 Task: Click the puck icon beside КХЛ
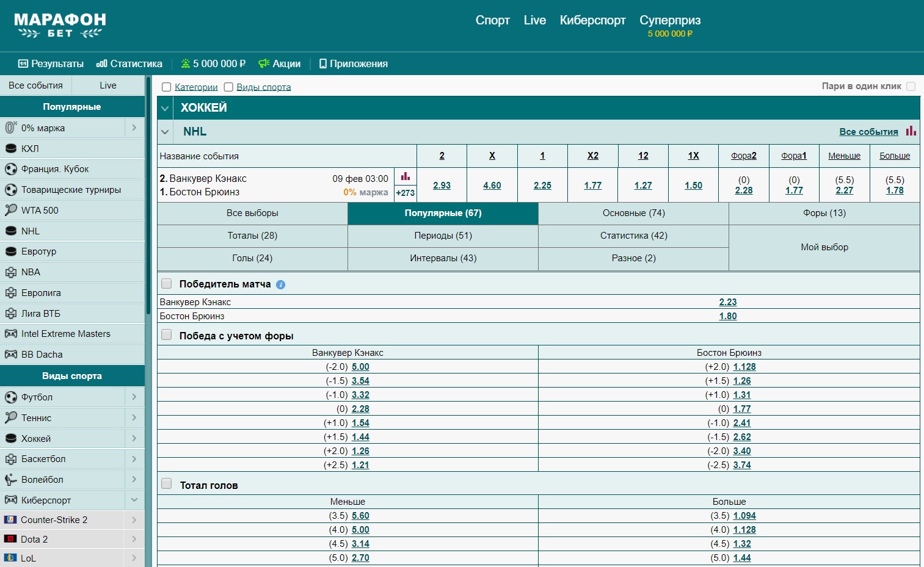click(11, 148)
